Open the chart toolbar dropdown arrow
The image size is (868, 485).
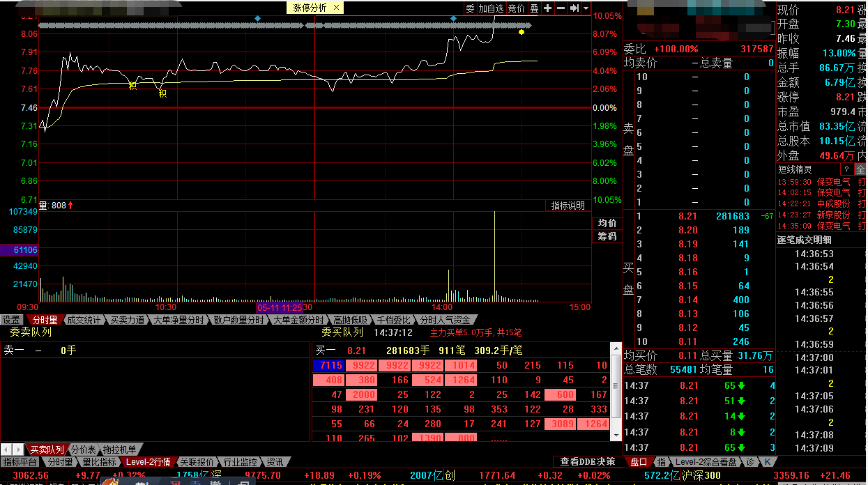tap(586, 8)
